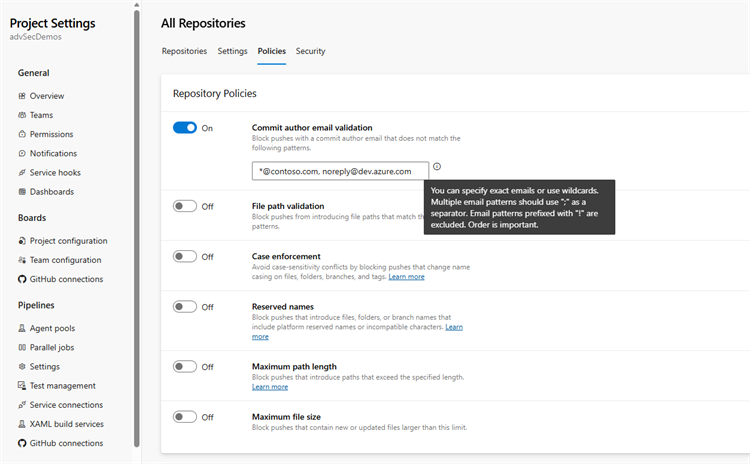Click the Service connections icon
This screenshot has width=750, height=464.
[x=22, y=405]
